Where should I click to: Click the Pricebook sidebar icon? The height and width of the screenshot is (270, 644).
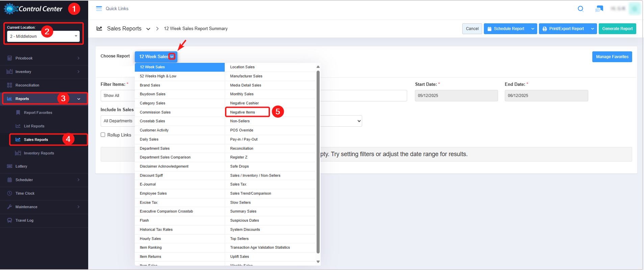click(x=9, y=58)
